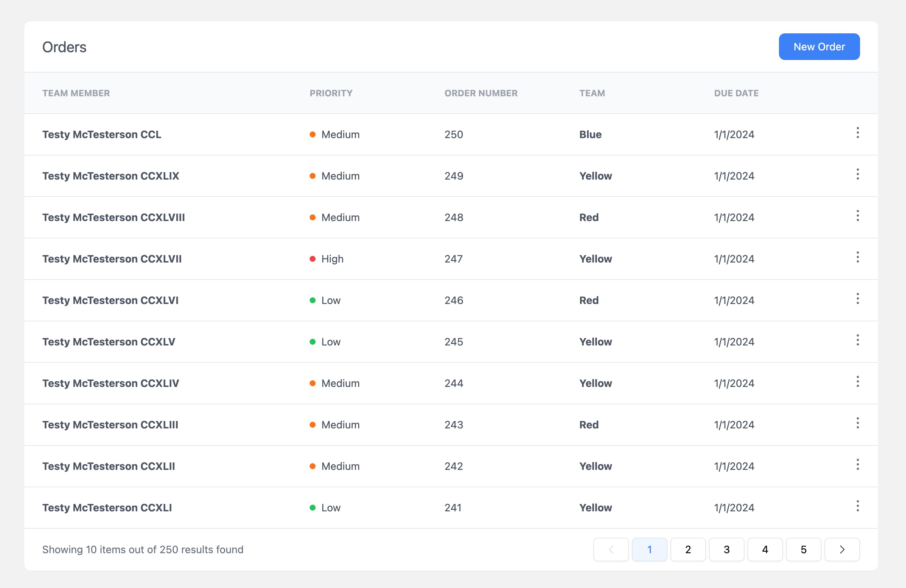This screenshot has width=906, height=588.
Task: Open row options for Testy McTesterson CCXLVIII
Action: point(857,216)
